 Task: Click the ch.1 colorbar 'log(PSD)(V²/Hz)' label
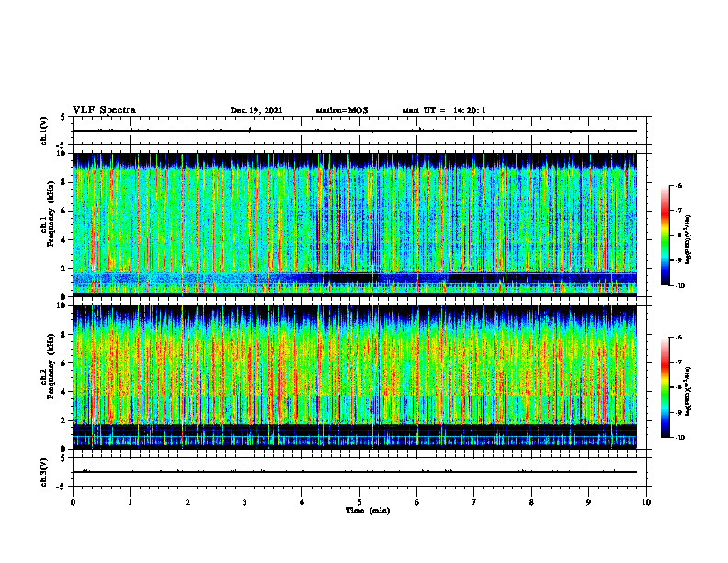pyautogui.click(x=688, y=240)
